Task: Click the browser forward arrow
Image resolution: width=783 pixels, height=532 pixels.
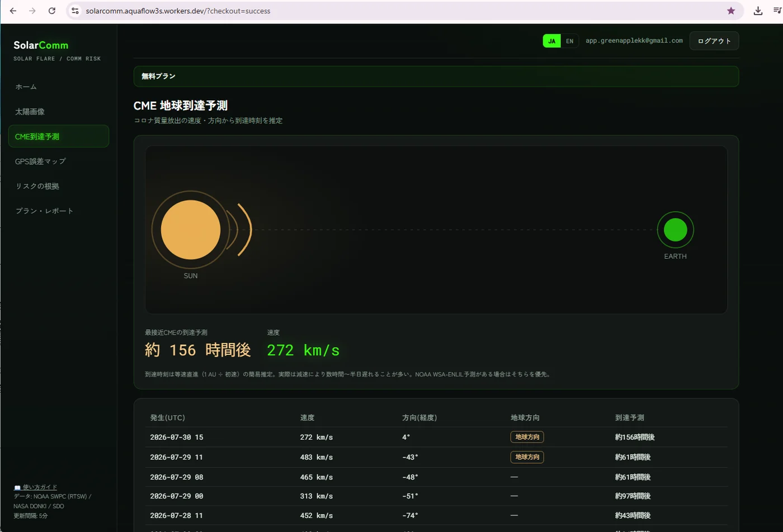Action: [32, 11]
